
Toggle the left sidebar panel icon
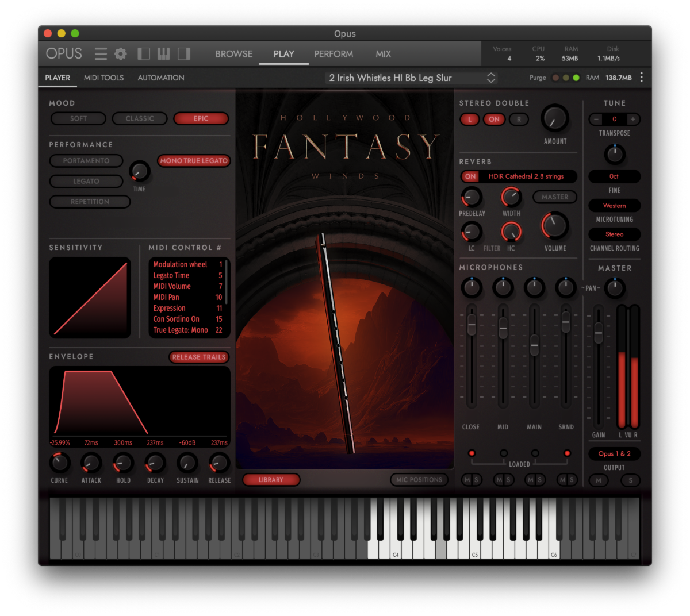point(144,54)
